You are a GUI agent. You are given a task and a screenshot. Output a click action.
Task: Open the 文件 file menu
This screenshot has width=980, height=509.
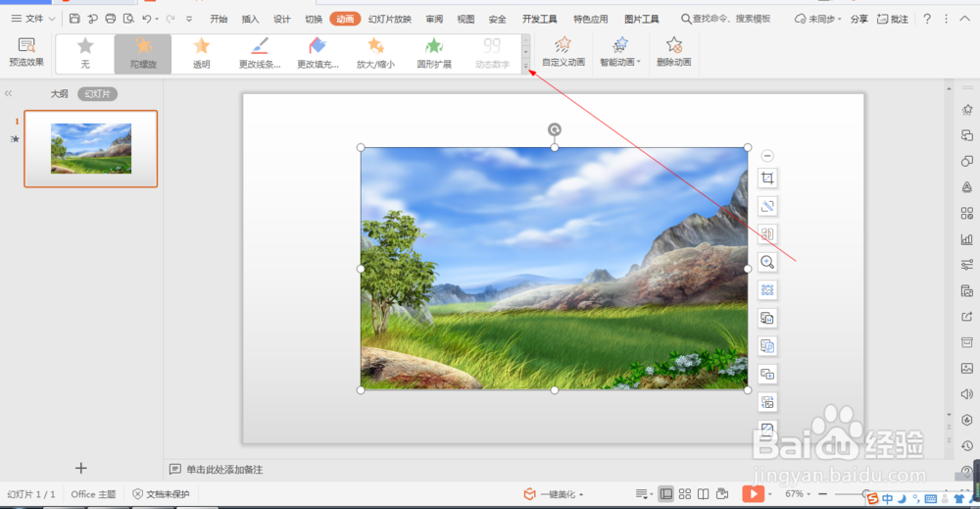(x=33, y=19)
